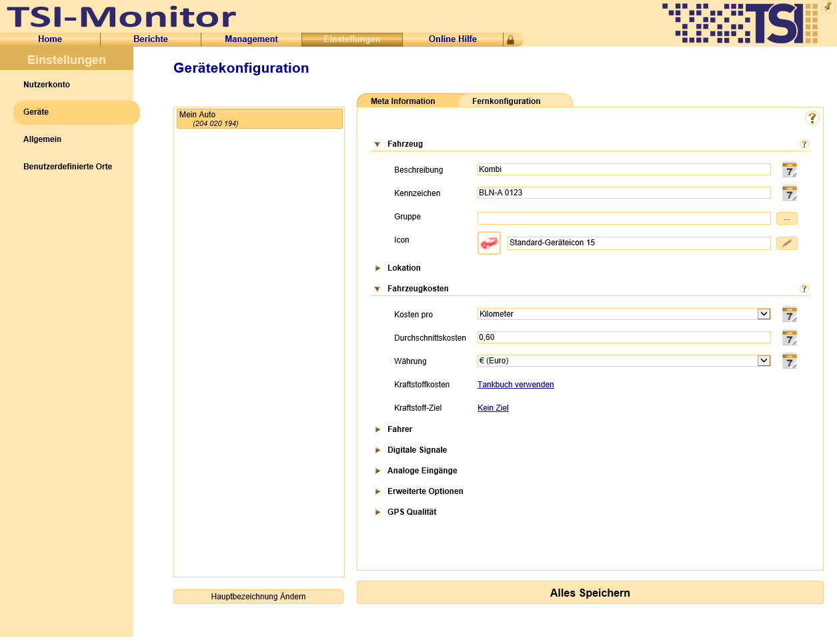Select the Mein Auto device in the list
The height and width of the screenshot is (644, 837).
tap(259, 119)
